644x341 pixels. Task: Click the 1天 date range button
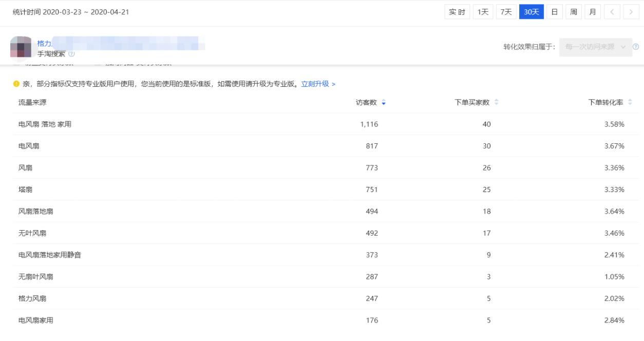click(x=483, y=11)
